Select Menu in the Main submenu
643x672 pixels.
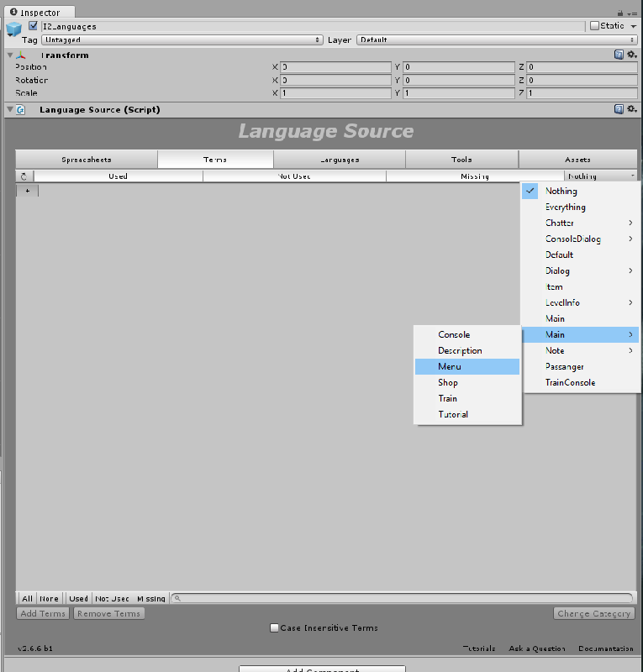pyautogui.click(x=450, y=366)
